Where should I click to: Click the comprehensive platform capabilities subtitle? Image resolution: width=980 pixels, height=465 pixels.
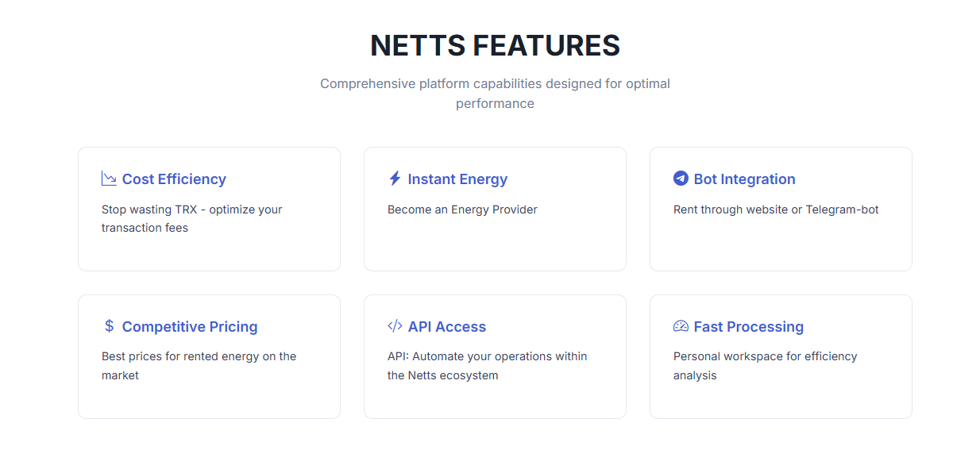[495, 94]
